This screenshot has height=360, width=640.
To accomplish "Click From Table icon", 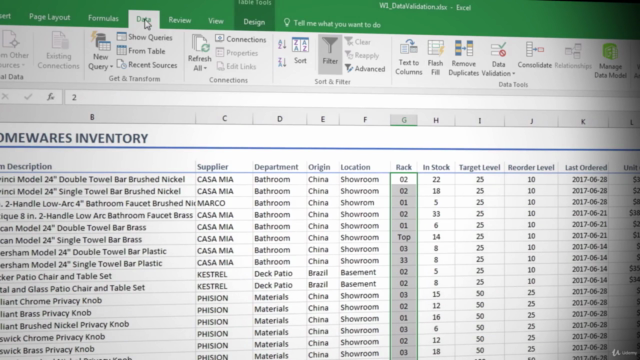I will 121,51.
